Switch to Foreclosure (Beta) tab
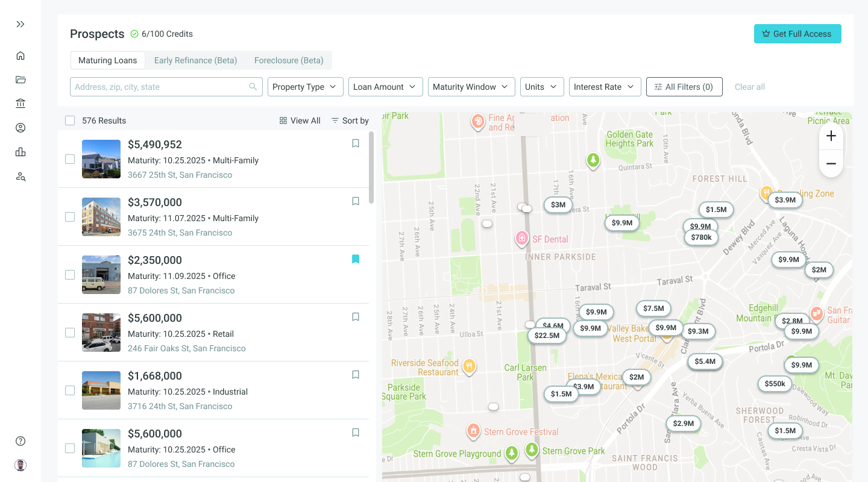This screenshot has width=868, height=482. 289,60
